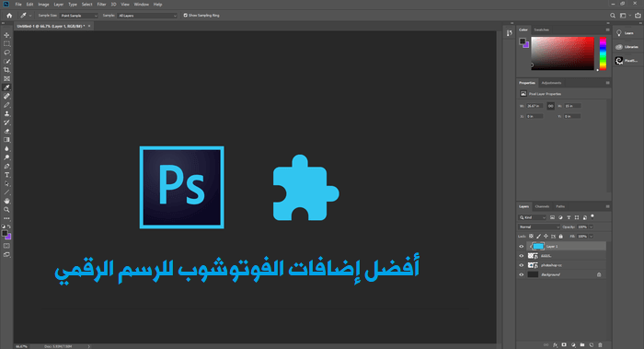The width and height of the screenshot is (644, 349).
Task: Open the Window menu
Action: pos(142,4)
